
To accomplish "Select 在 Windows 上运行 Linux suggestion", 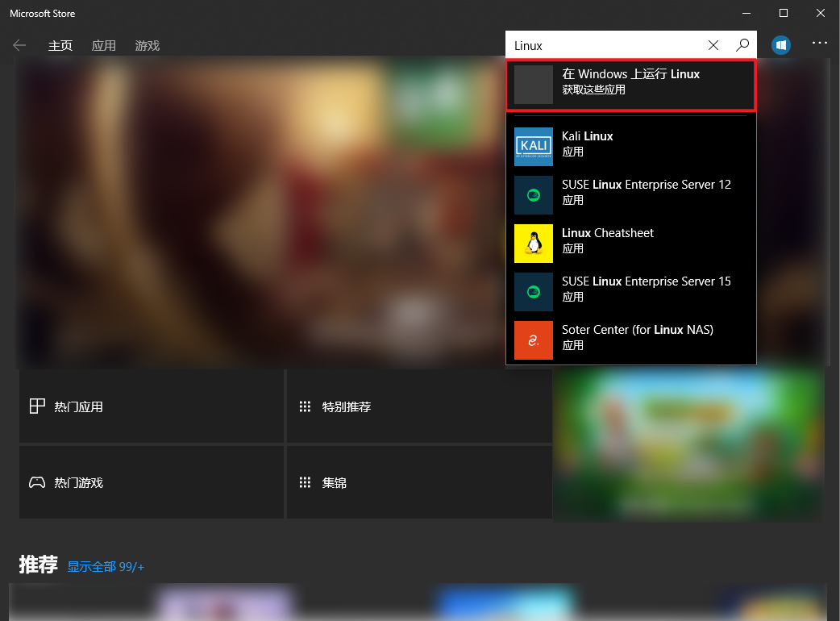I will pos(631,85).
